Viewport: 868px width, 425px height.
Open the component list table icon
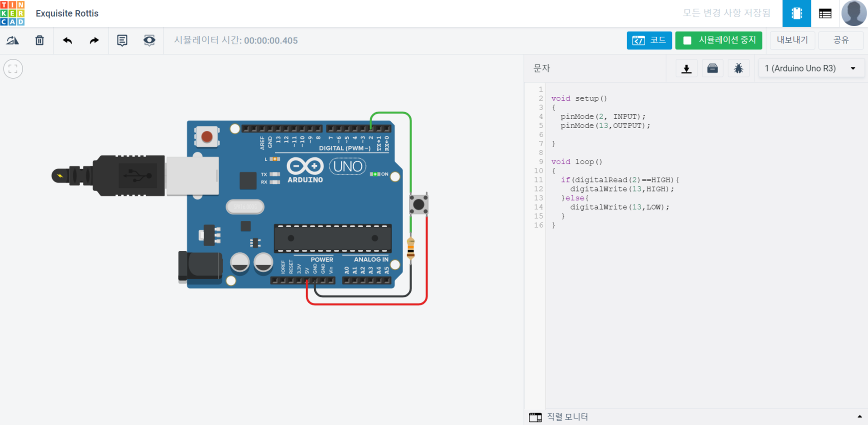[x=825, y=14]
